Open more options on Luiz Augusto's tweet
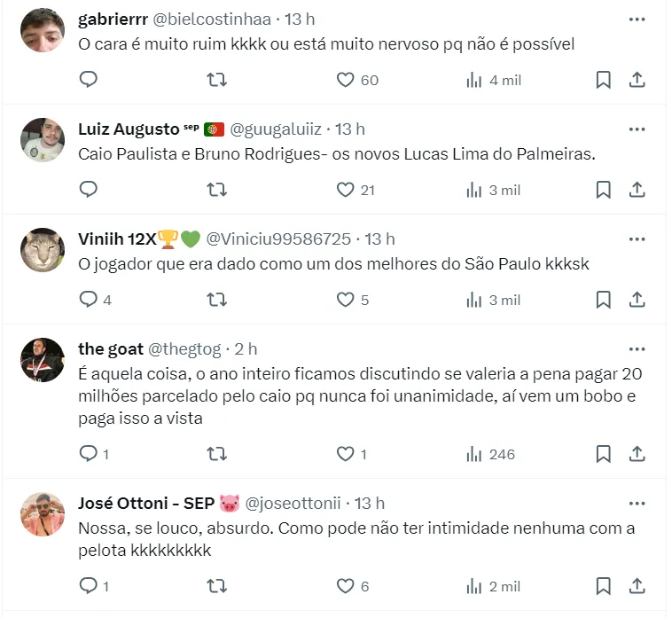Viewport: 672px width, 618px height. pyautogui.click(x=637, y=129)
